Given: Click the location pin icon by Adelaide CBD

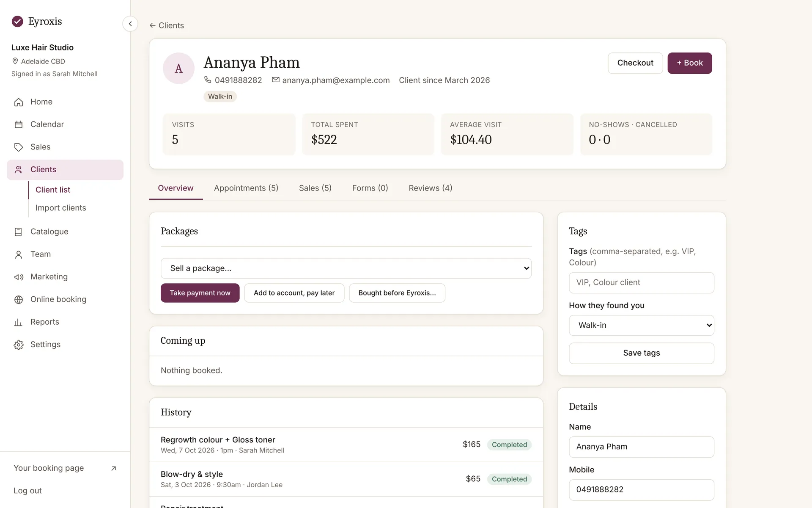Looking at the screenshot, I should (15, 61).
